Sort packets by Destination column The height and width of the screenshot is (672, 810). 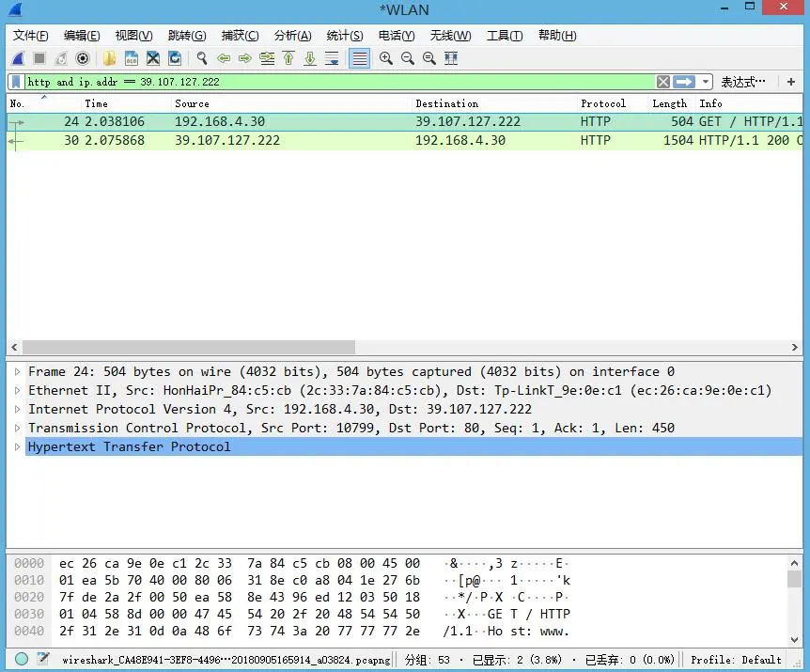494,103
